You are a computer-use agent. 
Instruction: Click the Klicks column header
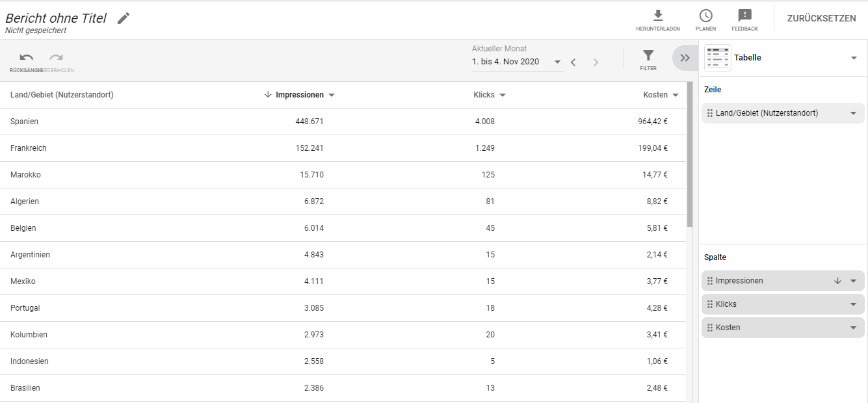(x=484, y=95)
